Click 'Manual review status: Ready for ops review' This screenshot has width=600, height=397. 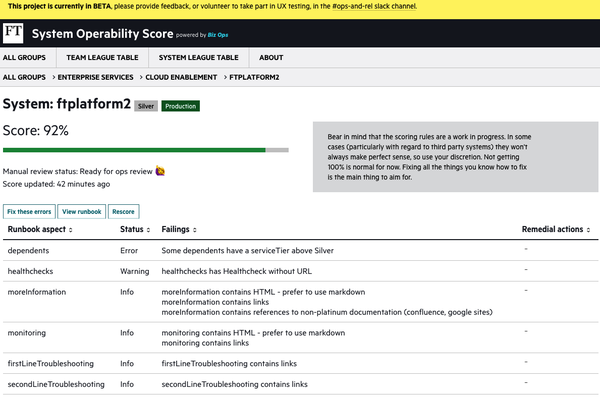pyautogui.click(x=78, y=172)
